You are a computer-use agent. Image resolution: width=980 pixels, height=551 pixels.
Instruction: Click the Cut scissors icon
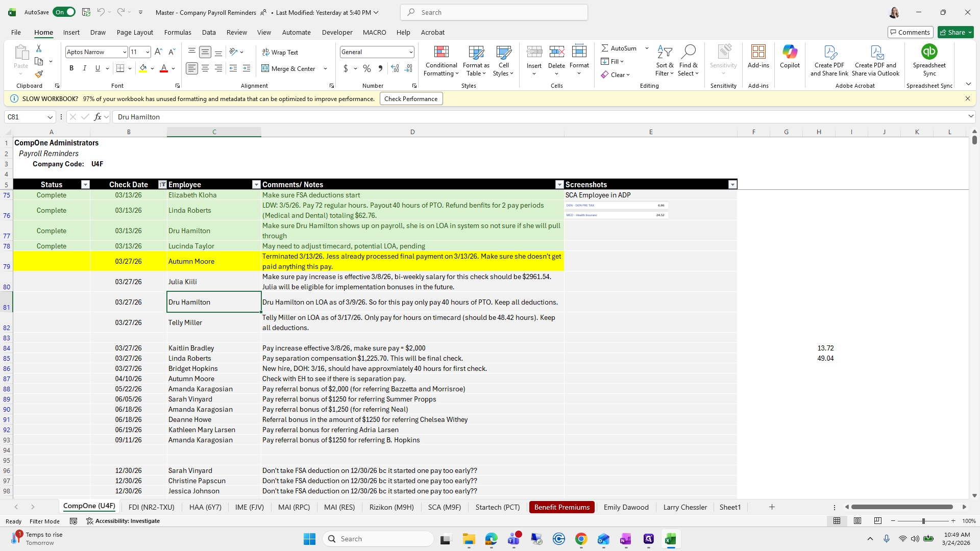(x=39, y=48)
